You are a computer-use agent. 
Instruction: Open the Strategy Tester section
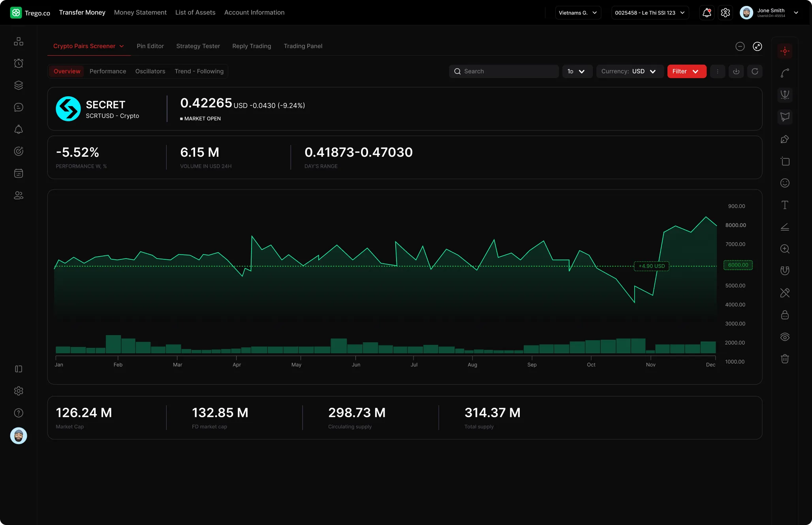[x=198, y=46]
